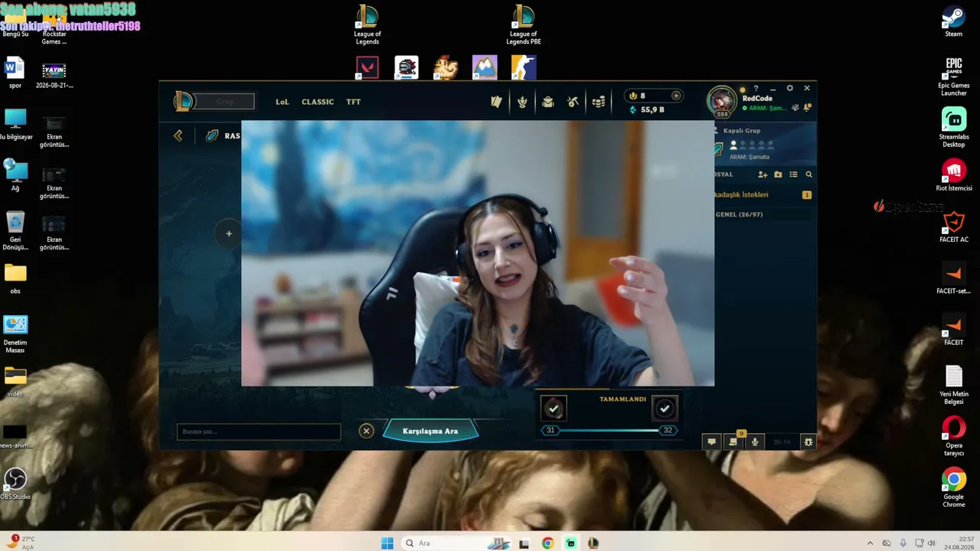Open RedCode profile avatar
The height and width of the screenshot is (551, 980).
pyautogui.click(x=721, y=101)
